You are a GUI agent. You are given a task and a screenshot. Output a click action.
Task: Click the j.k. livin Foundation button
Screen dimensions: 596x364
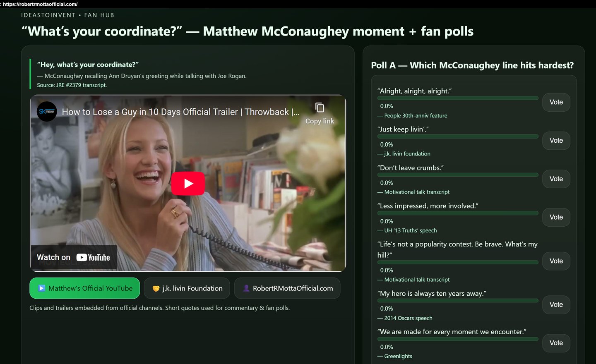coord(187,288)
